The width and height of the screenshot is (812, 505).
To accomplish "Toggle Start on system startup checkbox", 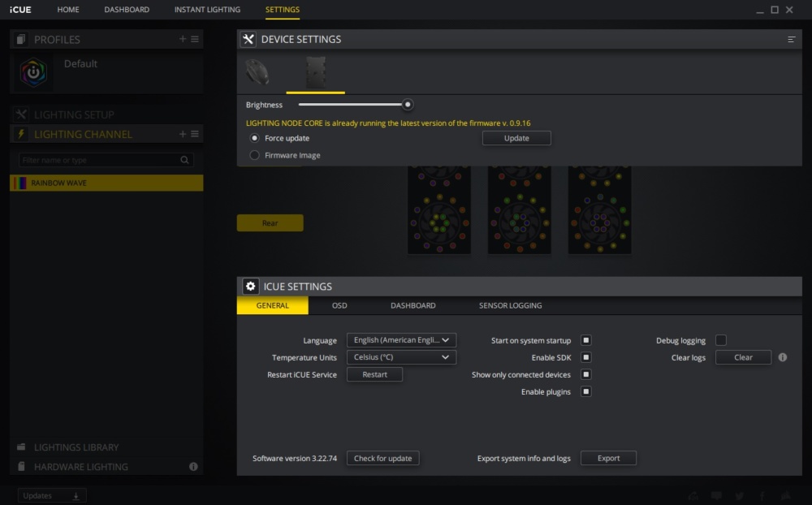I will (x=585, y=340).
